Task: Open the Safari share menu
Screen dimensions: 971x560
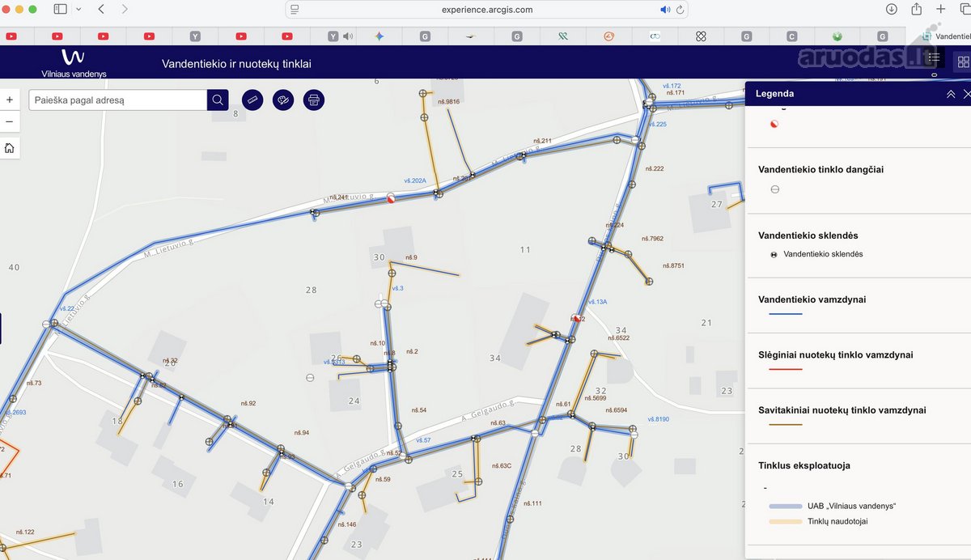Action: click(916, 9)
